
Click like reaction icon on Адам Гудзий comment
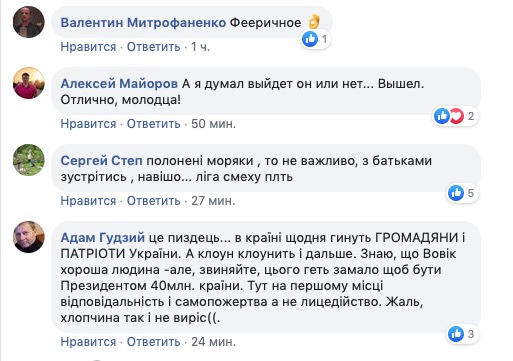pos(456,334)
